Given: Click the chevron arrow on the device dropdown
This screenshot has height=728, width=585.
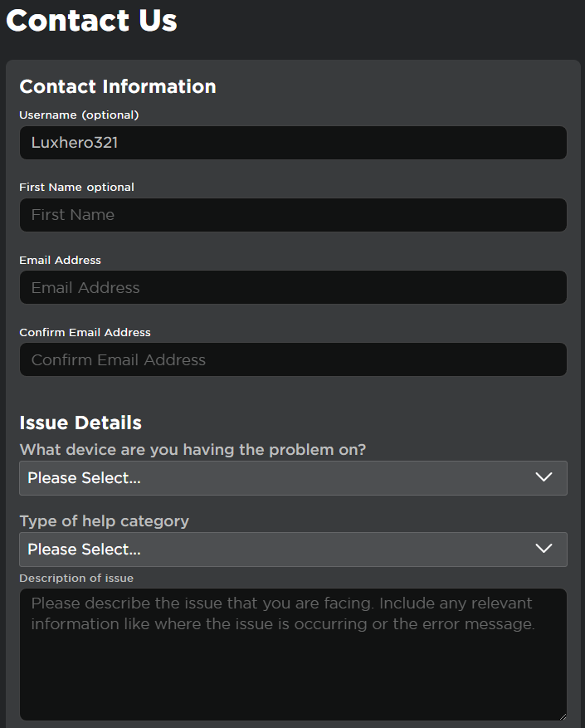Looking at the screenshot, I should (544, 477).
